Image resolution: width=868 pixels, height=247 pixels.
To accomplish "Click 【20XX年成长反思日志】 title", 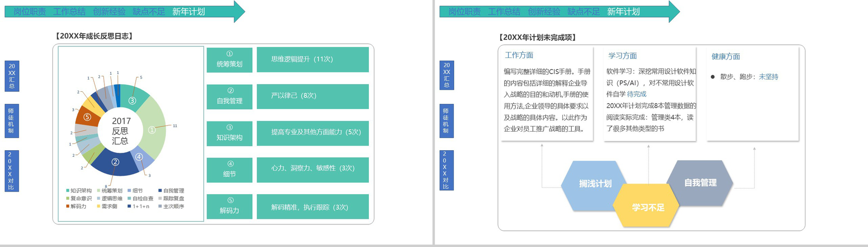I will point(93,36).
